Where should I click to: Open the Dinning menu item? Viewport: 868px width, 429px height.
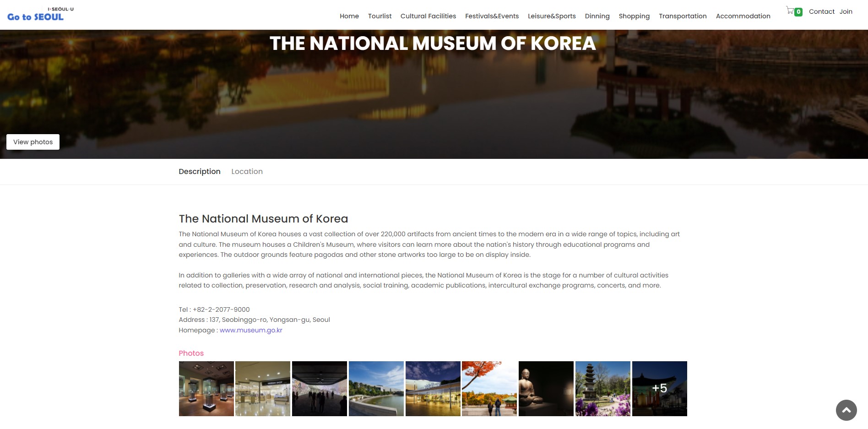597,16
